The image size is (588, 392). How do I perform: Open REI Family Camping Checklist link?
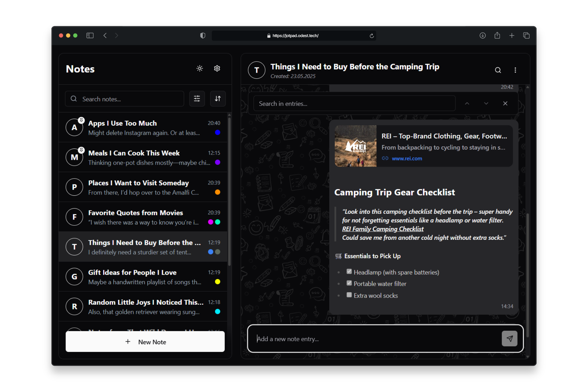(x=383, y=229)
